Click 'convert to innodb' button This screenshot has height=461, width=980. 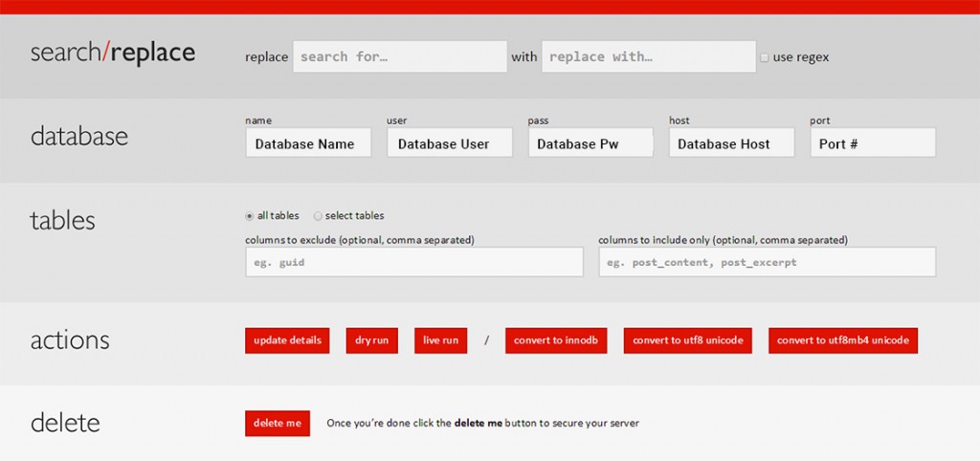point(556,340)
